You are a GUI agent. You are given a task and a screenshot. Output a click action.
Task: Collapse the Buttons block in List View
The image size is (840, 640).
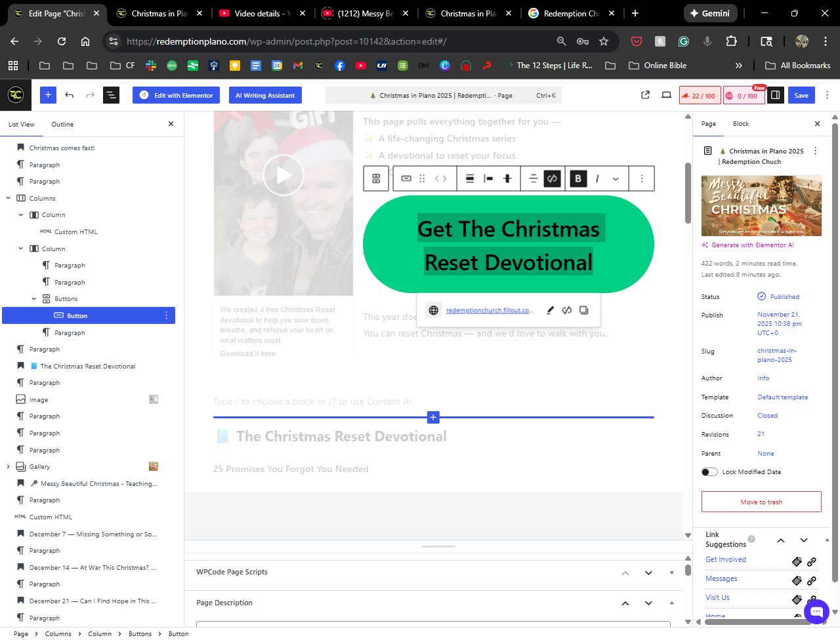[x=34, y=299]
